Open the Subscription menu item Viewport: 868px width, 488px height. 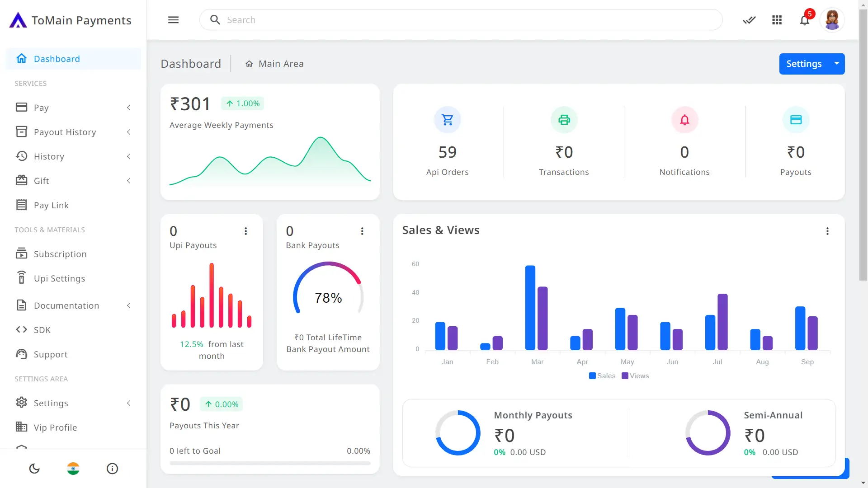(x=60, y=254)
